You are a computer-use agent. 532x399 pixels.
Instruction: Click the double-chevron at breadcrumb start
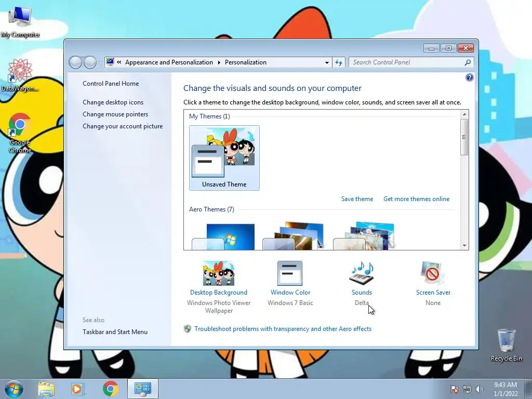[119, 62]
